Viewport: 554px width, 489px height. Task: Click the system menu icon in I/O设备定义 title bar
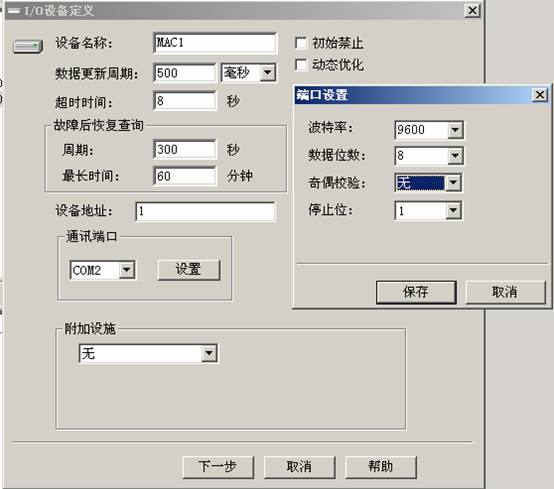(x=13, y=11)
